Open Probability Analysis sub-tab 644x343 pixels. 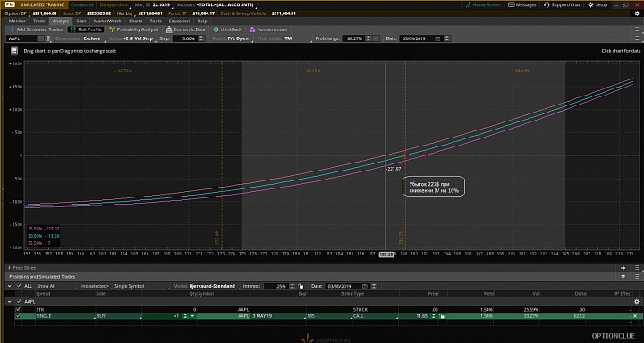(x=134, y=29)
